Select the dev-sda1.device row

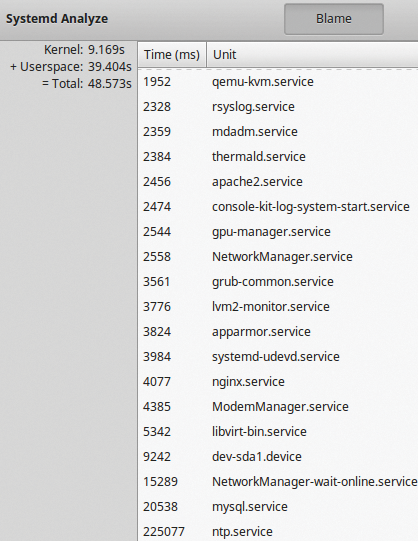278,457
